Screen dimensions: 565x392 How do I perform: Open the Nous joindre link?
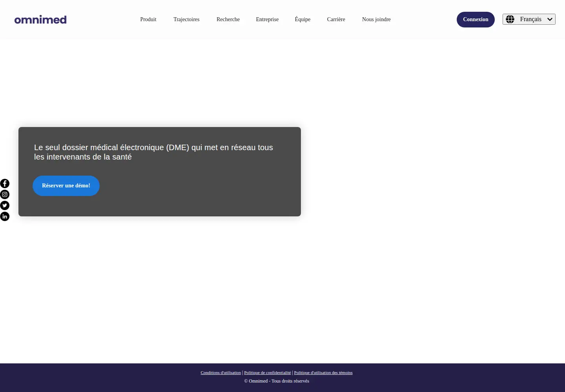point(376,19)
